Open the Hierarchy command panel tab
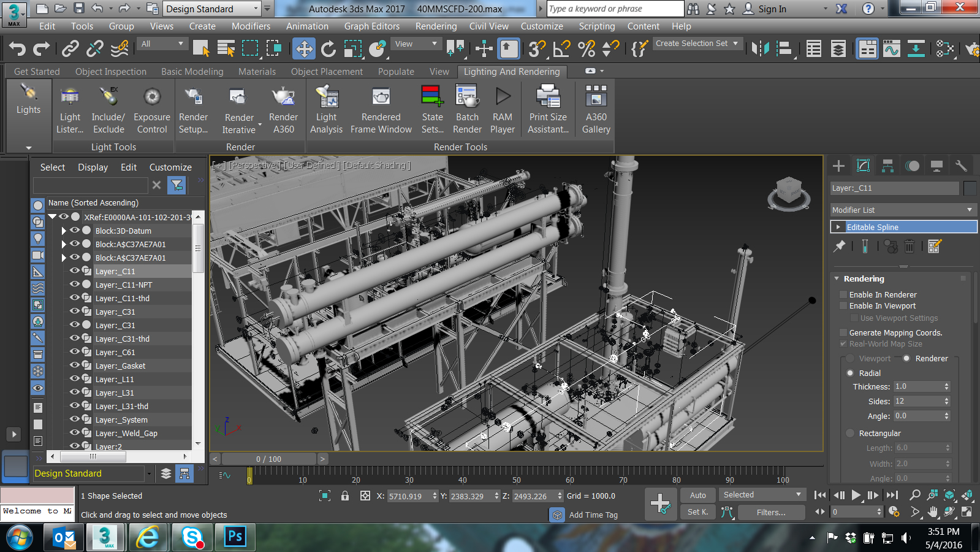This screenshot has width=980, height=552. pos(887,166)
